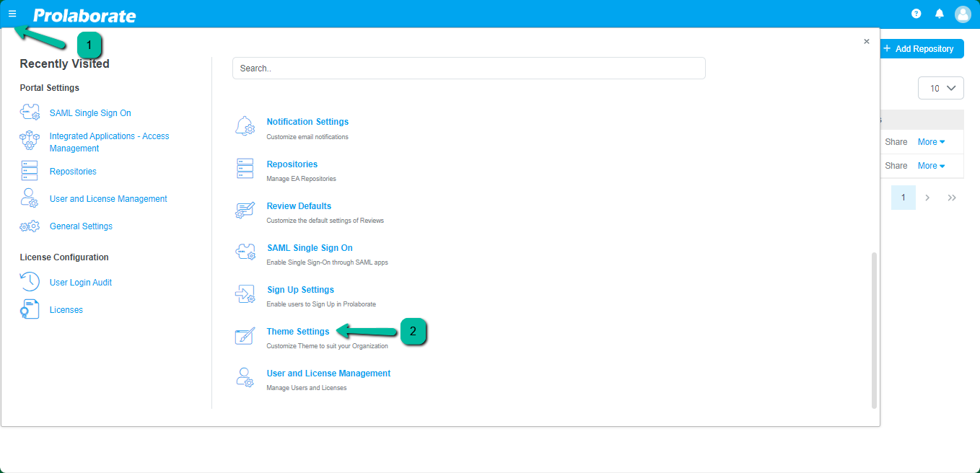Click Share in the second repository row

(x=896, y=166)
